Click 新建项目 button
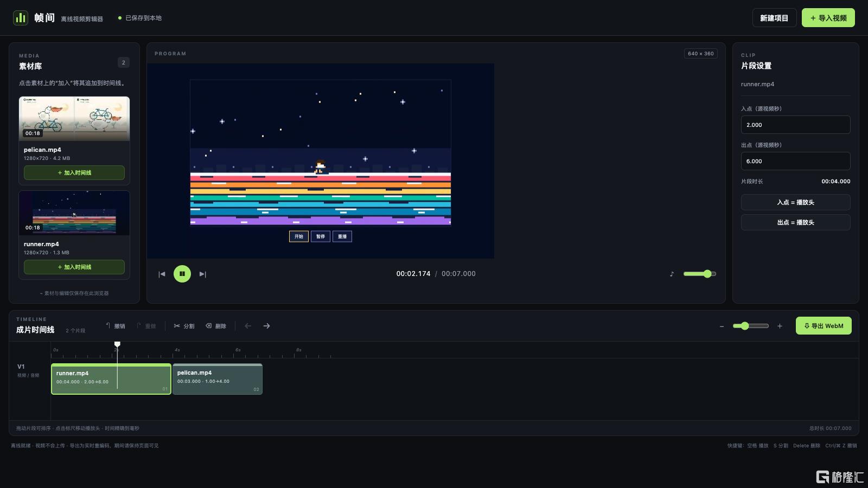The height and width of the screenshot is (488, 868). (x=774, y=18)
